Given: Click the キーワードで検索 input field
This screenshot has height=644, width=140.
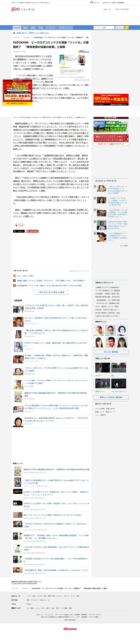Looking at the screenshot, I should [x=104, y=27].
